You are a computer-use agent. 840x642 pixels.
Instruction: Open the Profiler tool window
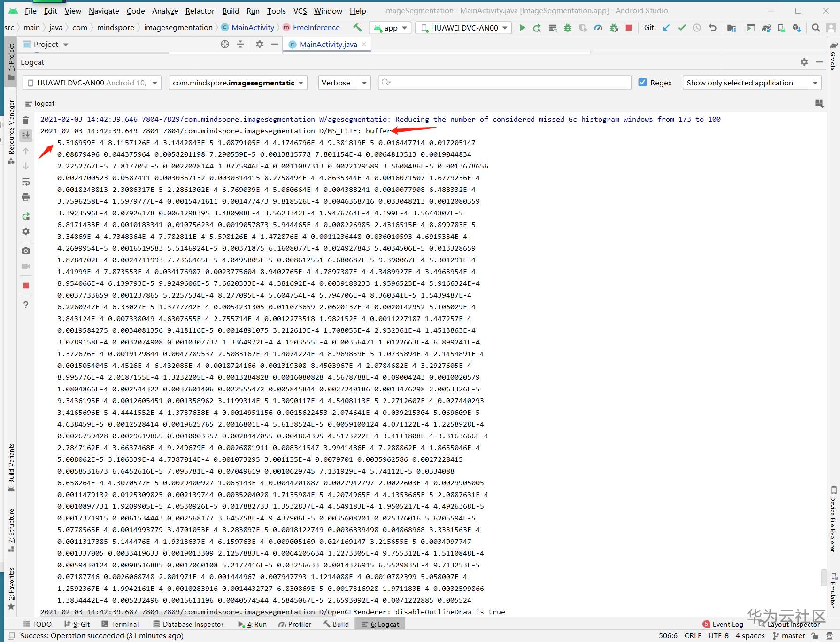[295, 624]
